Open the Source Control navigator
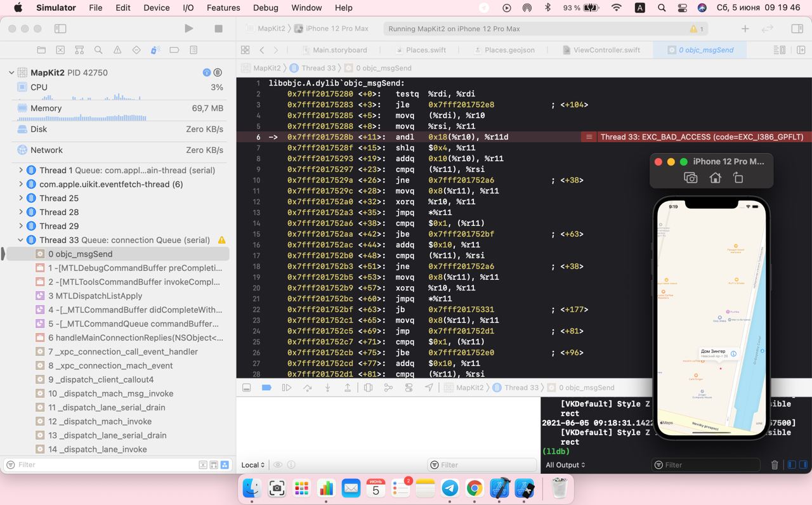812x505 pixels. pos(60,50)
